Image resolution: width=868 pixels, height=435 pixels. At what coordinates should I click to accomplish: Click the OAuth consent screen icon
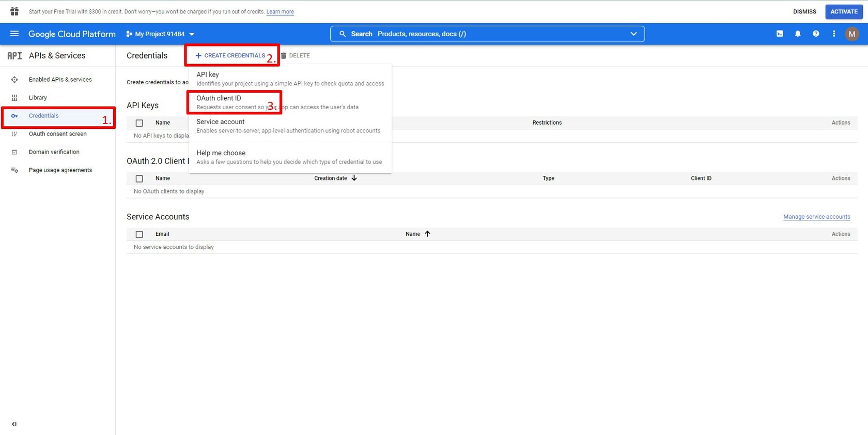point(14,134)
